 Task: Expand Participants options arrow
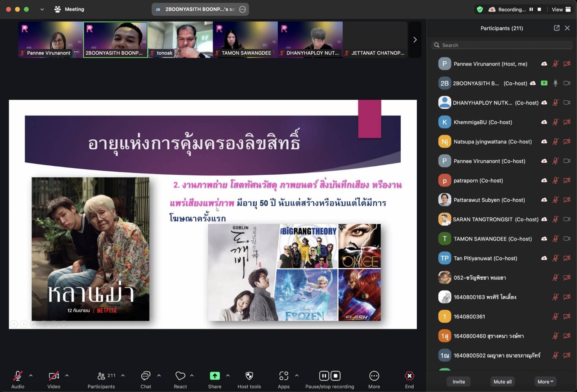(x=123, y=376)
